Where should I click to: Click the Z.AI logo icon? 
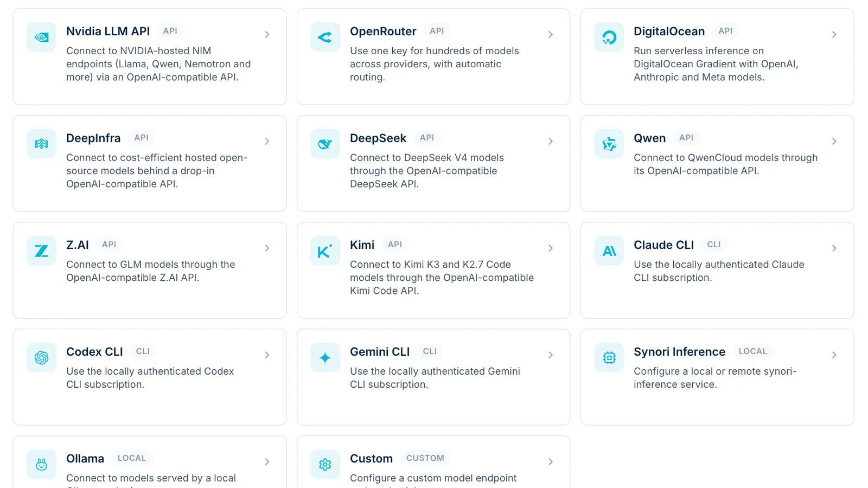(x=42, y=251)
